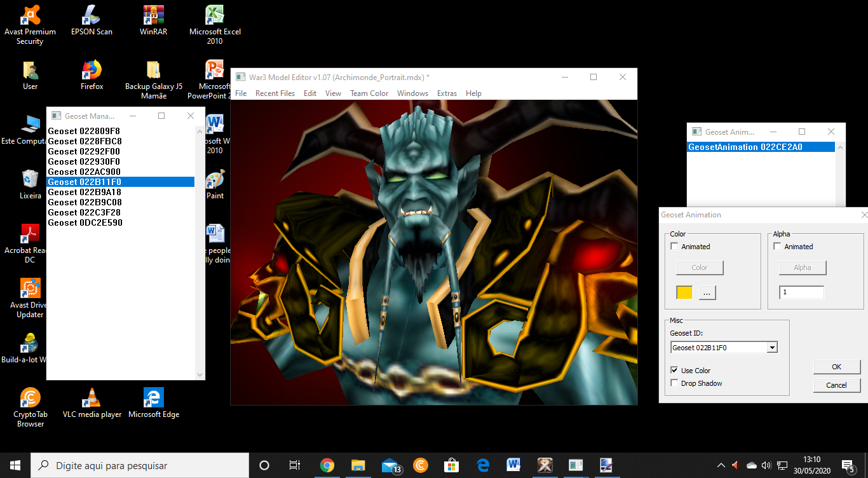Image resolution: width=868 pixels, height=478 pixels.
Task: Select Microsoft Edge desktop icon
Action: (x=153, y=403)
